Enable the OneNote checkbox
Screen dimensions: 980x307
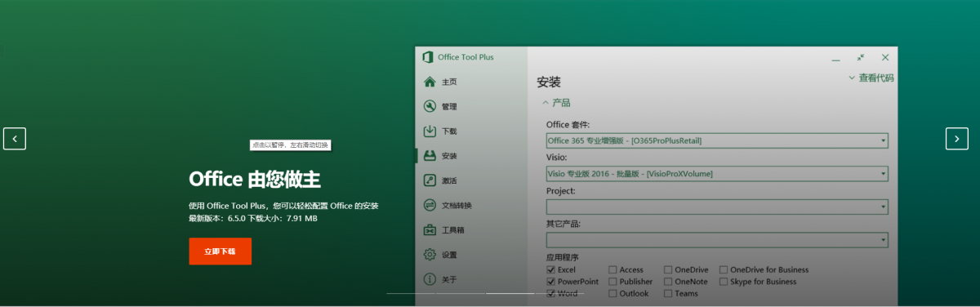pos(668,282)
